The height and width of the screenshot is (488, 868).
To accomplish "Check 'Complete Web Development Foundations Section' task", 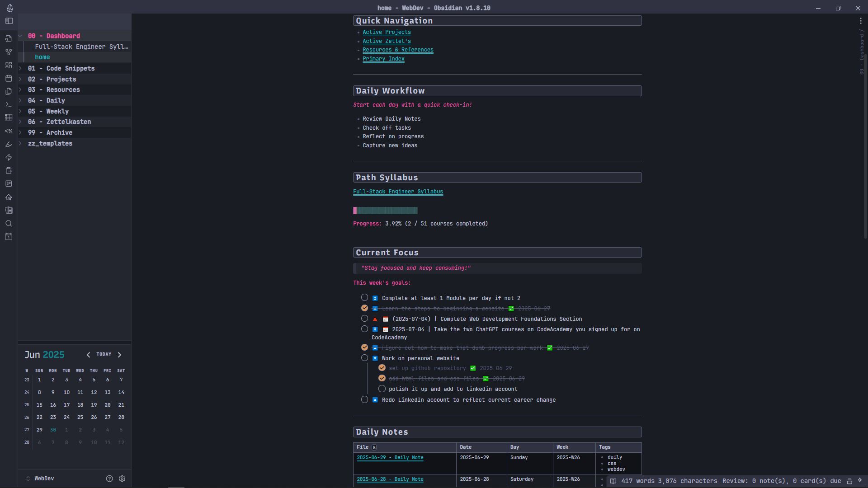I will click(x=364, y=318).
